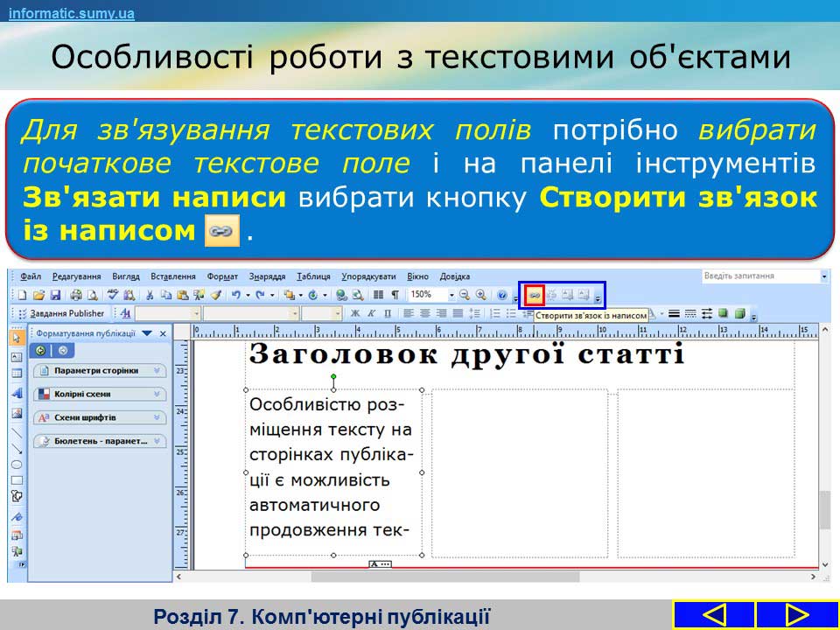Viewport: 840px width, 630px height.
Task: Click the Save diskette icon
Action: point(55,296)
